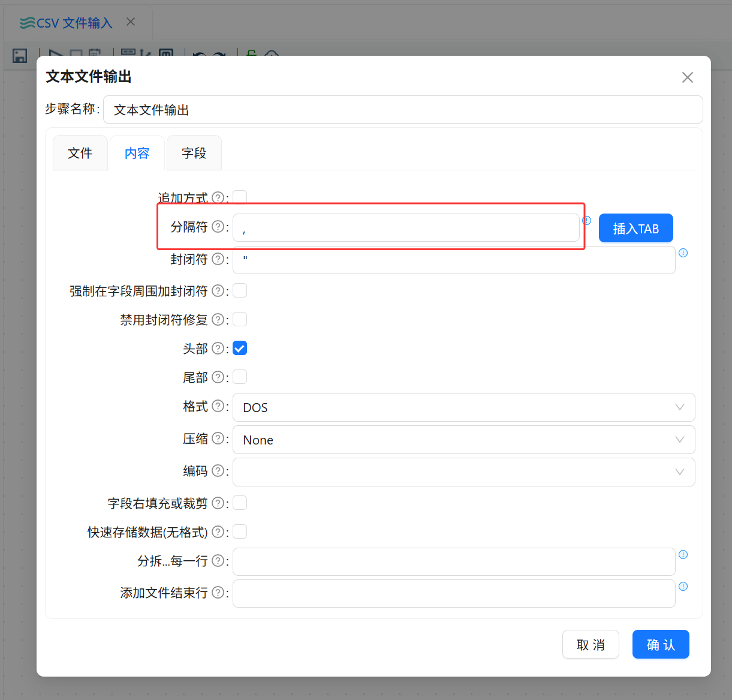Click help icon beside 格式
Viewport: 732px width, 700px height.
click(x=218, y=406)
